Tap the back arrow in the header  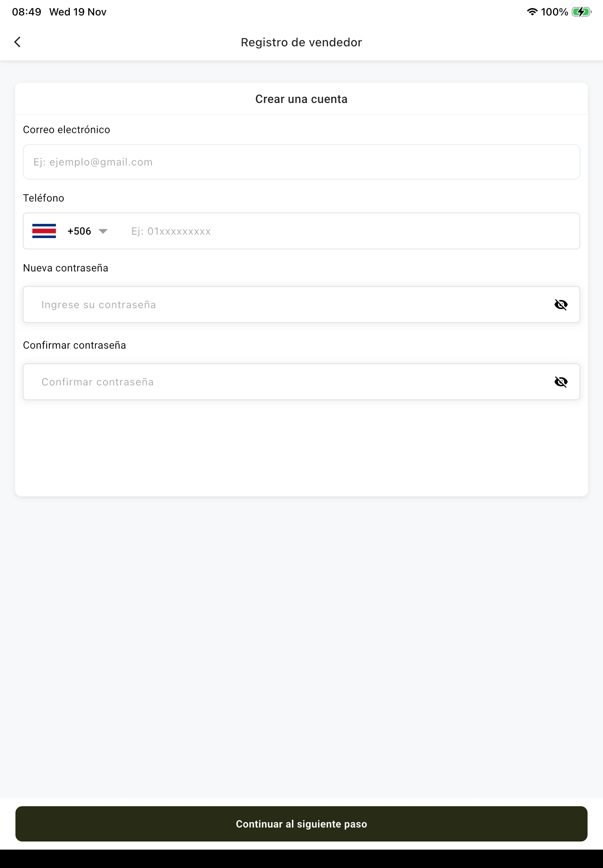coord(17,42)
